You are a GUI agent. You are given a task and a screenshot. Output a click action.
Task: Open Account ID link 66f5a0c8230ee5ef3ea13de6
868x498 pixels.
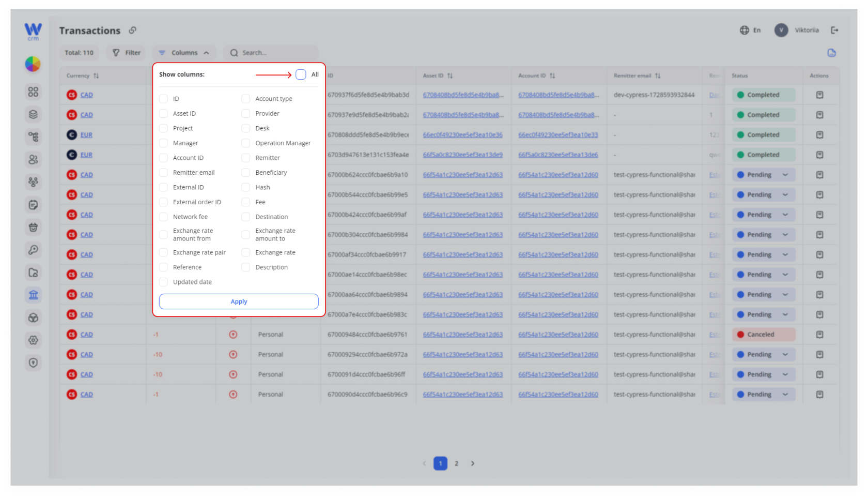558,155
